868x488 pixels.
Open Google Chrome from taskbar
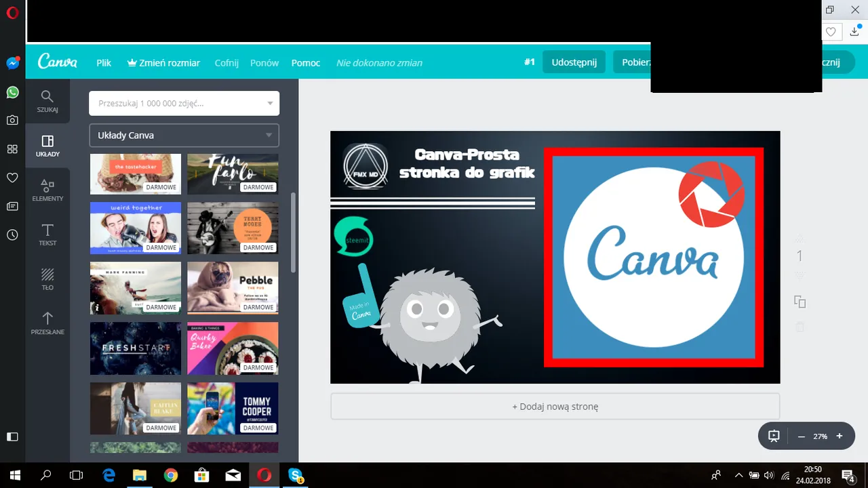pyautogui.click(x=171, y=475)
